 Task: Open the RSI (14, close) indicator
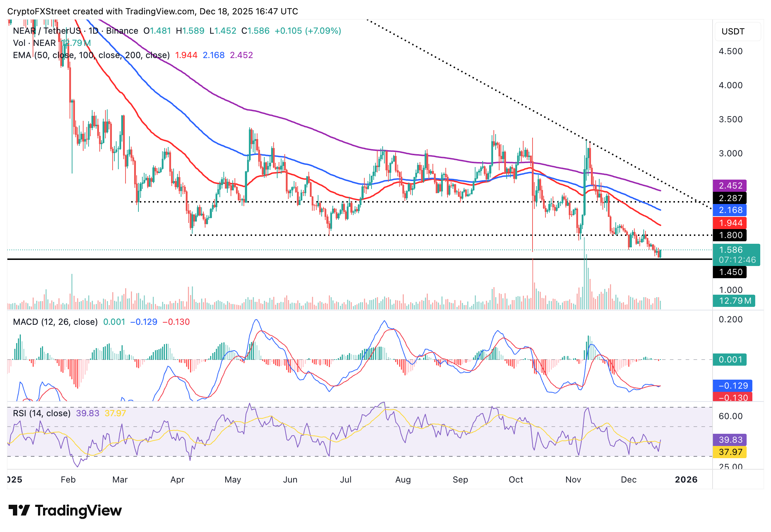(x=42, y=413)
